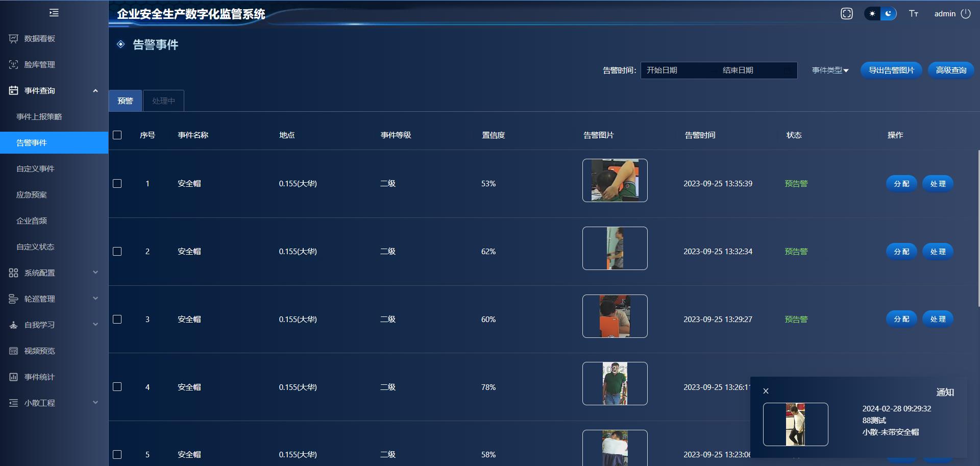Click the 视频预览 icon in the sidebar

point(13,351)
